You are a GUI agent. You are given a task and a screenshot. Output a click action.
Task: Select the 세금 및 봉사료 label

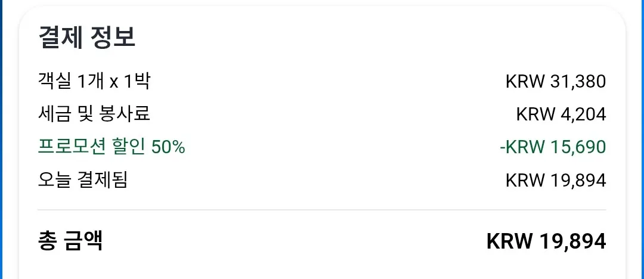(94, 114)
